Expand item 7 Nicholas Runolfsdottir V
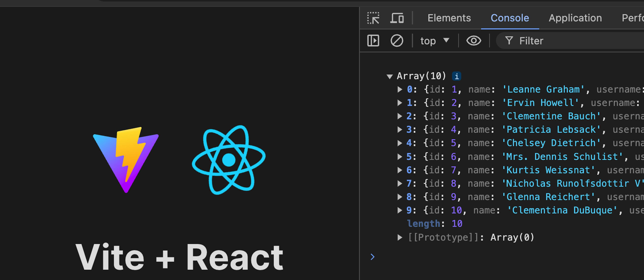Screen dimensions: 644x280 point(400,184)
